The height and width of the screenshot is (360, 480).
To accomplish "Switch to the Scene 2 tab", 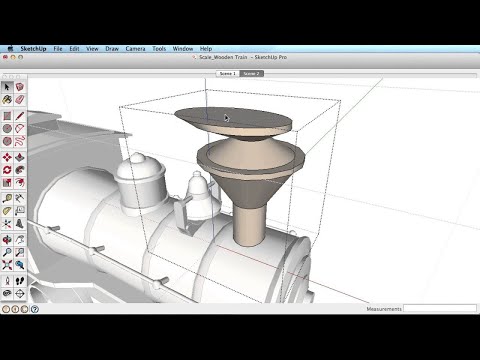I will [x=252, y=73].
